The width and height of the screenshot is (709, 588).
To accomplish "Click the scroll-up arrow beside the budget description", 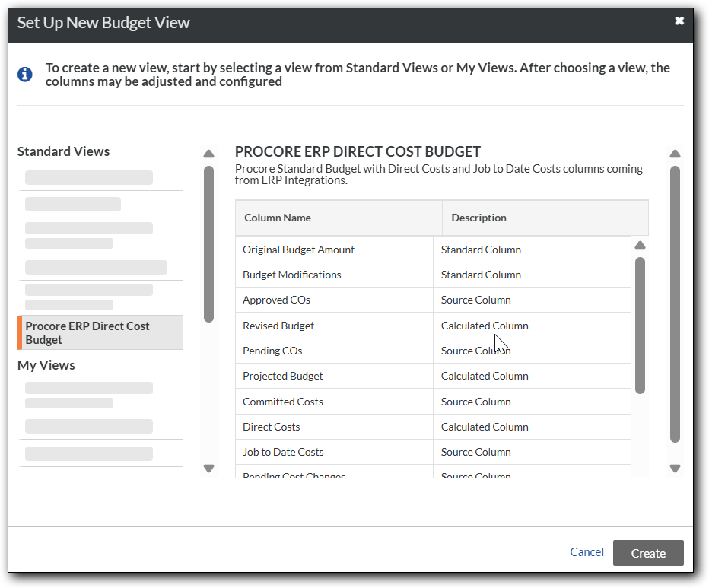I will (x=675, y=153).
